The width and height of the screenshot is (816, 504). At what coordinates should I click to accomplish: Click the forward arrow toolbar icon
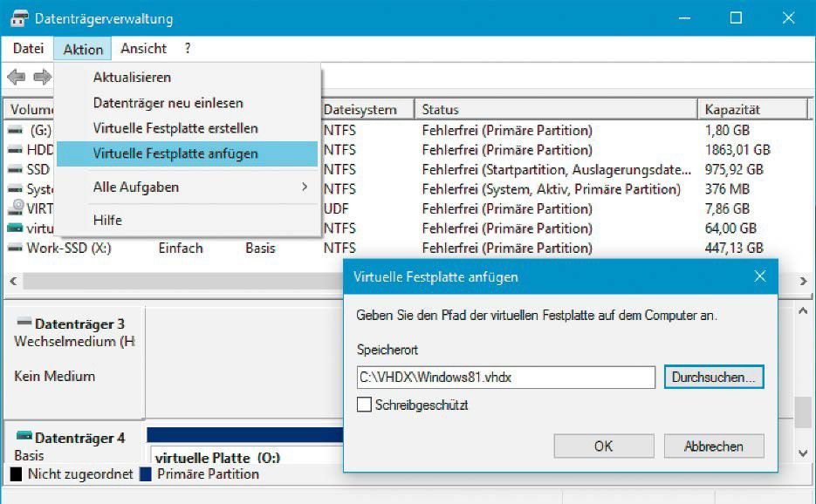(x=42, y=78)
